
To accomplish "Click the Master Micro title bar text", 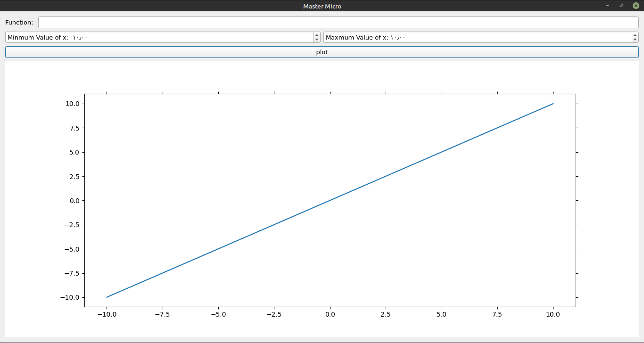I will coord(322,6).
